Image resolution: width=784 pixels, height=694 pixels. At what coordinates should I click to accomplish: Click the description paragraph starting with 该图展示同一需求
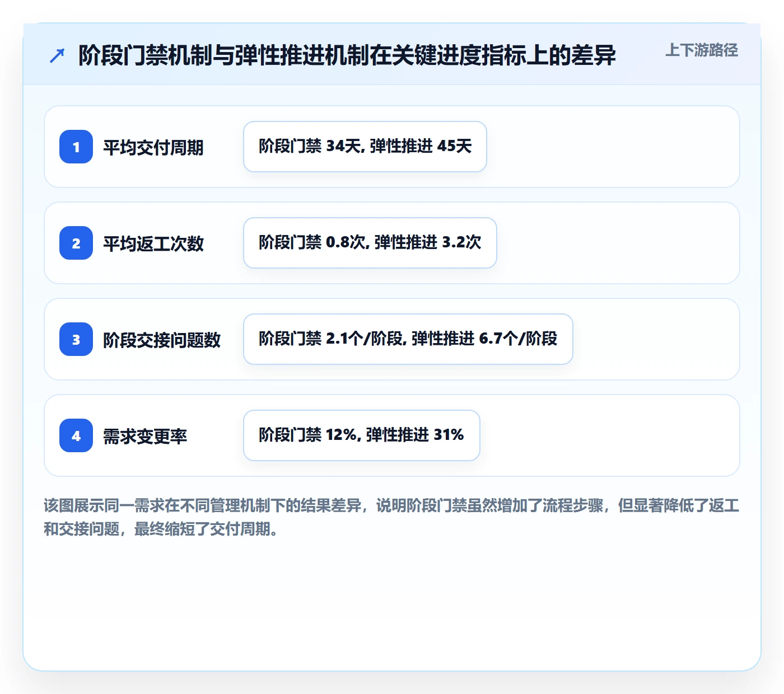(391, 517)
